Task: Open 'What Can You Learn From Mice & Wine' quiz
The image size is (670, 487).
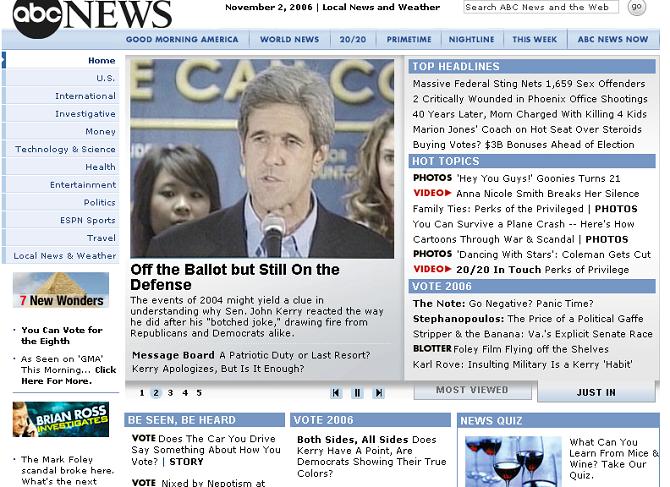Action: pyautogui.click(x=614, y=458)
